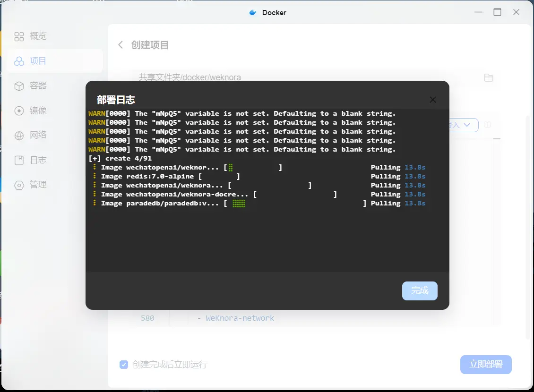
Task: Click the '[+] create 4/91' log line
Action: (x=120, y=158)
